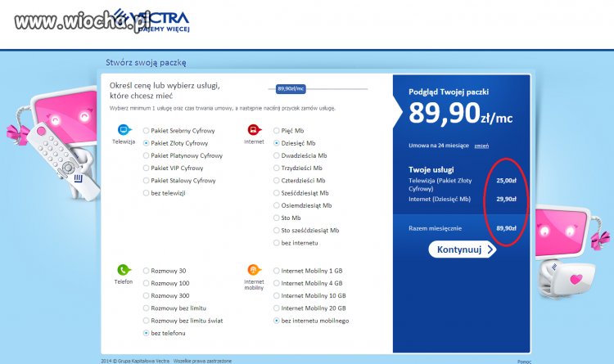Image resolution: width=614 pixels, height=364 pixels.
Task: Select Pakiet Złoty Cyfrowy radio button
Action: 146,143
